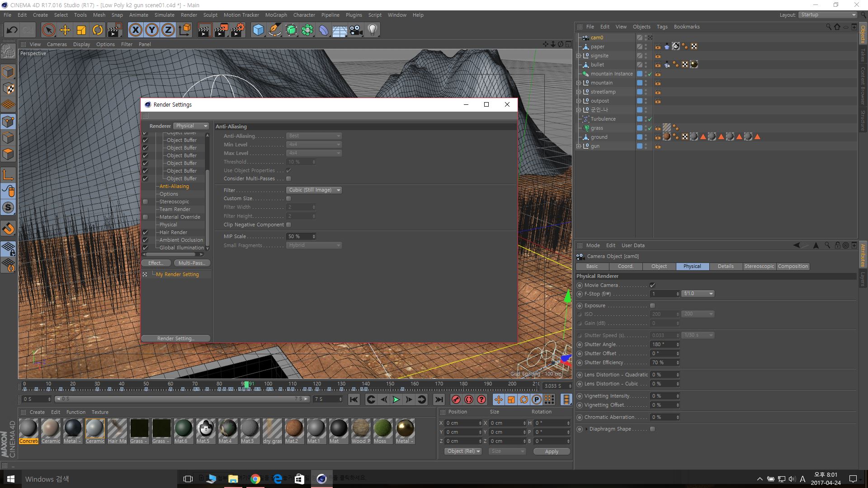
Task: Click the Render View icon
Action: [x=204, y=30]
